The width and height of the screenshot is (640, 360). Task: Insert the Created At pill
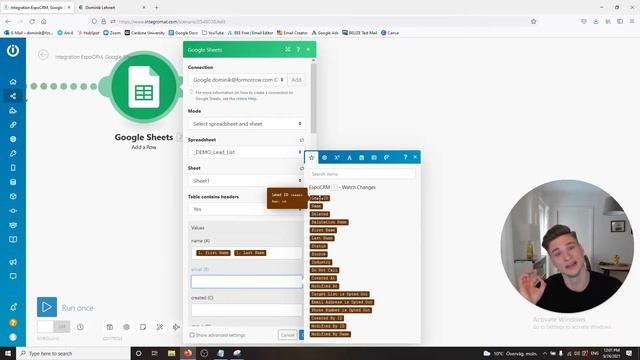coord(323,278)
